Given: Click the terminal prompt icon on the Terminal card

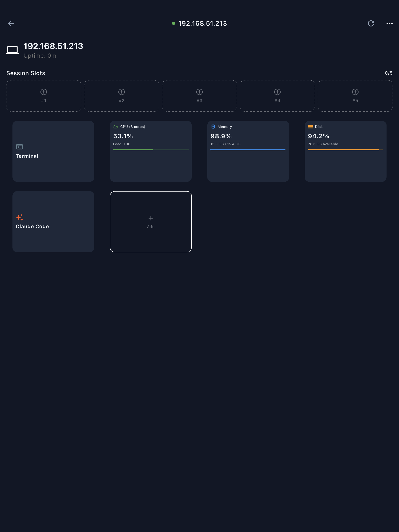Looking at the screenshot, I should click(19, 147).
